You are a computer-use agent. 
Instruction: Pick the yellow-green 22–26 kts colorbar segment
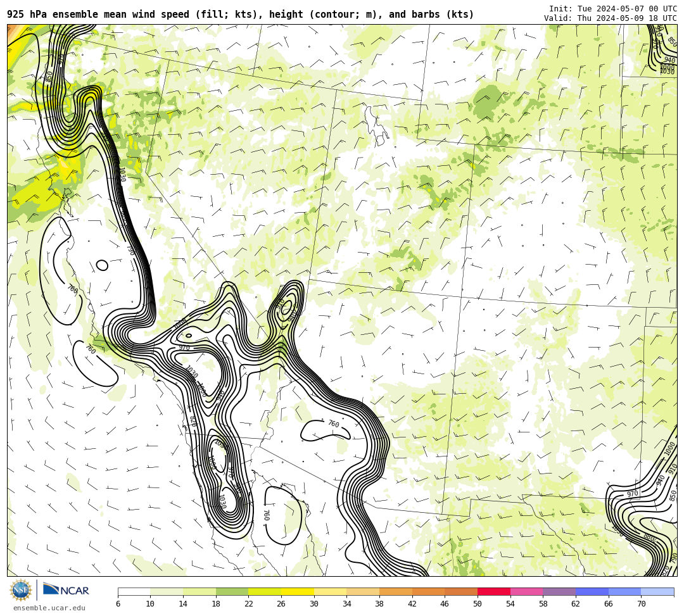[265, 591]
